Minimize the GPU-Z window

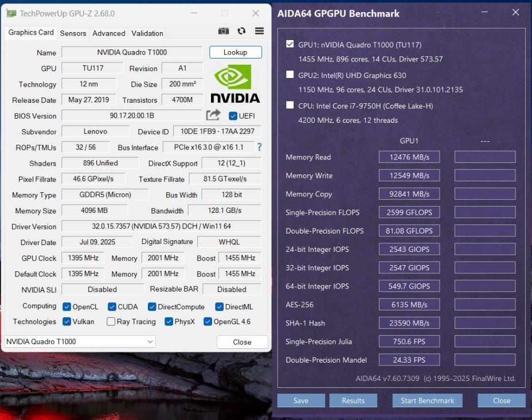194,13
